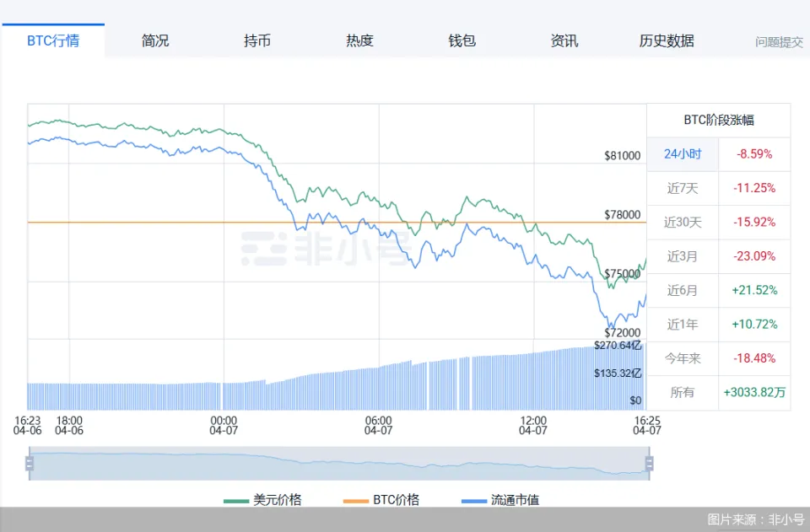Click the $135.32亿 volume axis label
This screenshot has height=532, width=810.
[x=618, y=373]
